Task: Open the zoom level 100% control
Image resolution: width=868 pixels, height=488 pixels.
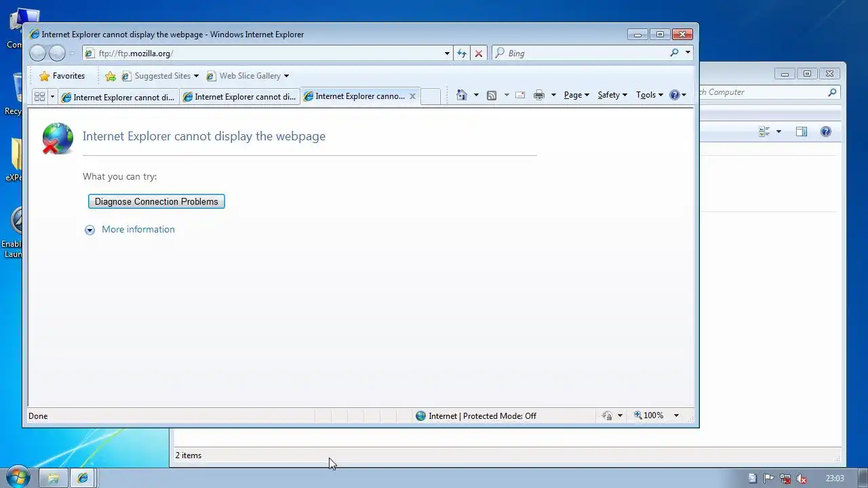Action: click(649, 415)
